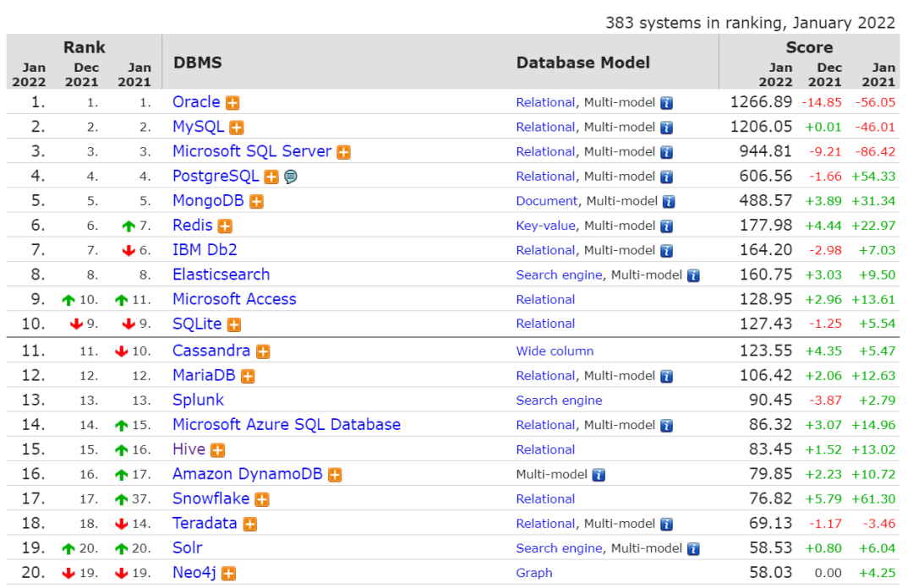913x588 pixels.
Task: Click the '383 systems in ranking, January 2022' text
Action: click(x=750, y=23)
